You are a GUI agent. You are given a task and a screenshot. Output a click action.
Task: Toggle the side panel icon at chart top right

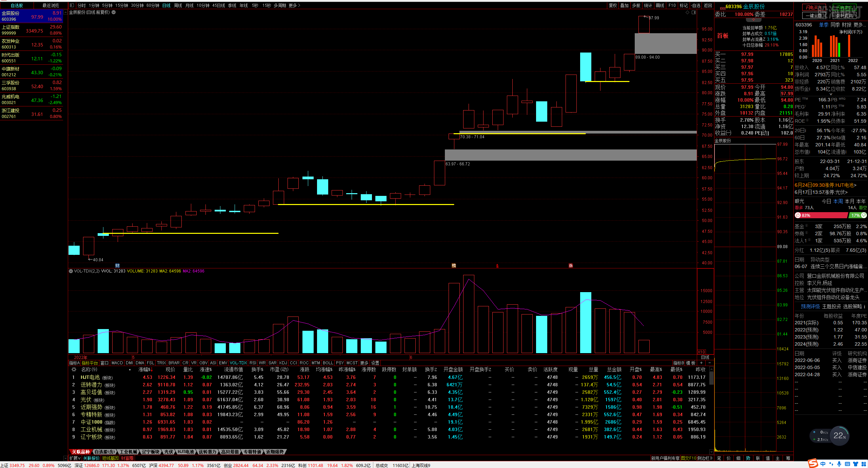(x=694, y=12)
